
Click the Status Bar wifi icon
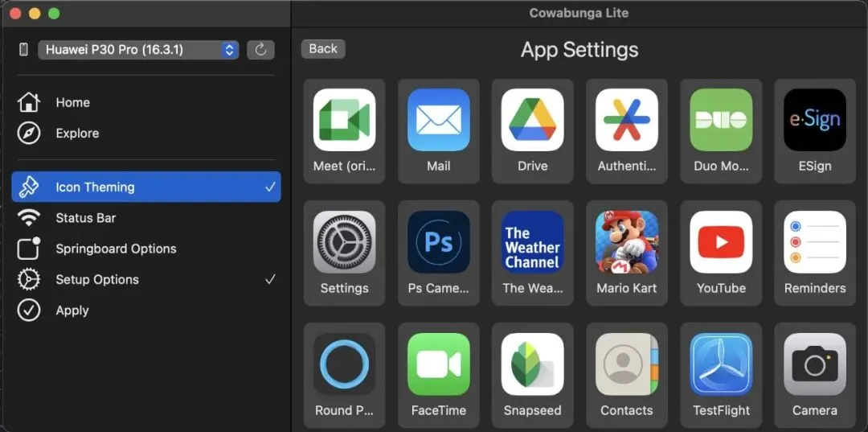(x=29, y=218)
